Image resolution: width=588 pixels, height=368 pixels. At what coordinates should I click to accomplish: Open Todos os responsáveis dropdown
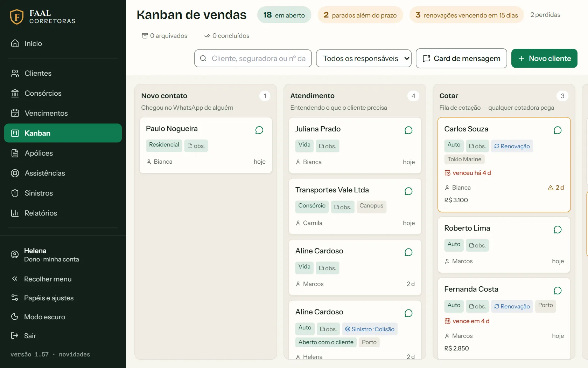coord(364,58)
